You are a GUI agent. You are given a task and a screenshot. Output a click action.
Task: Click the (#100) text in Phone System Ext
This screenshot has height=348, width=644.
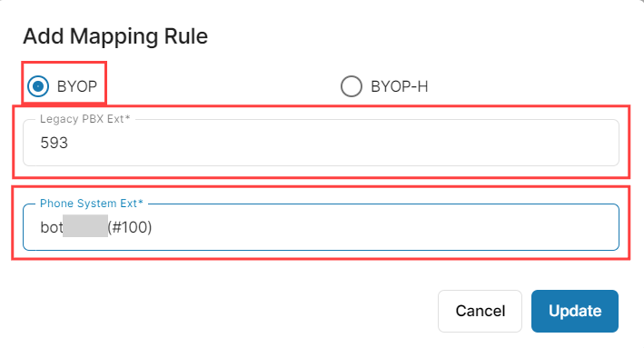pyautogui.click(x=130, y=227)
